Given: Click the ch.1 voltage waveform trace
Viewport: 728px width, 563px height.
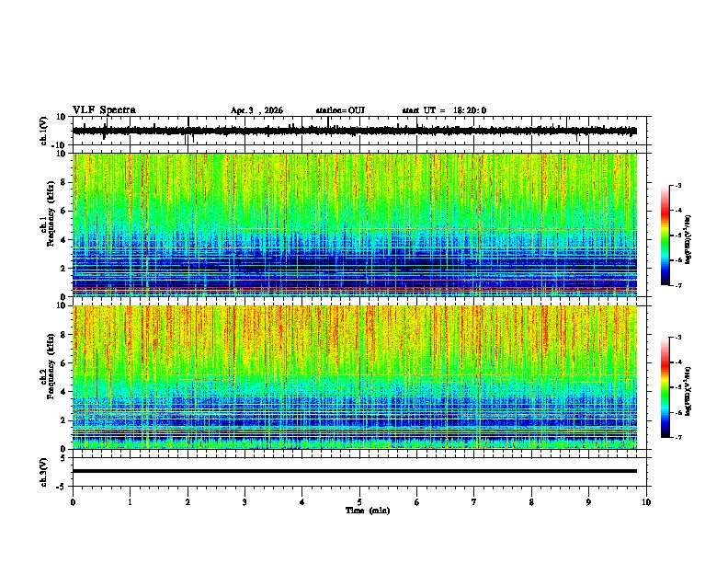Looking at the screenshot, I should pyautogui.click(x=354, y=131).
